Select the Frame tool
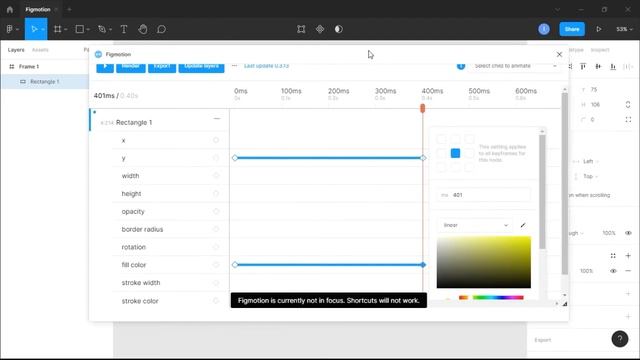The width and height of the screenshot is (640, 360). [x=58, y=29]
